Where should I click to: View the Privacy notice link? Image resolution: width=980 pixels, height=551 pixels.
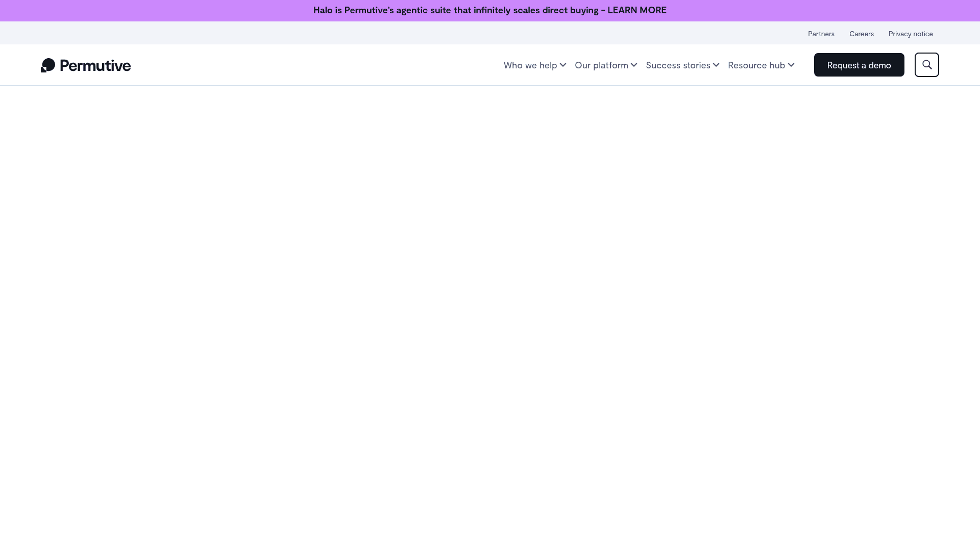point(911,34)
